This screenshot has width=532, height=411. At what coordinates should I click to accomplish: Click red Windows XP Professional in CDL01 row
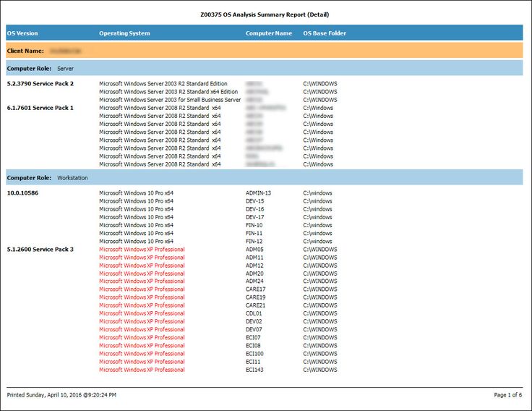pyautogui.click(x=142, y=313)
